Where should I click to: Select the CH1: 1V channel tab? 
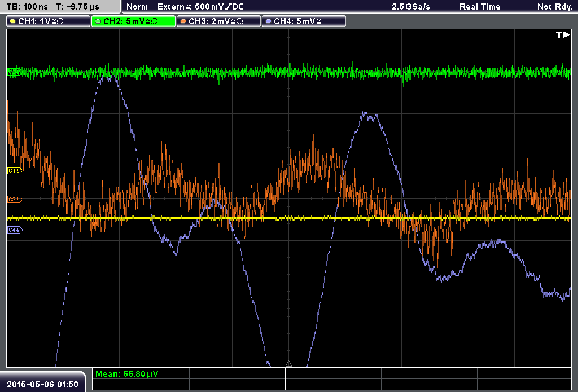coord(49,21)
